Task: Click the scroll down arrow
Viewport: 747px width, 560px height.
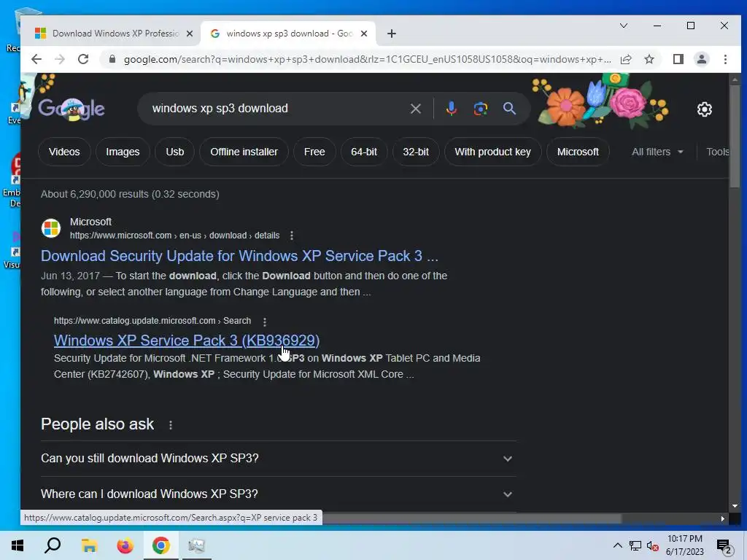Action: 735,506
